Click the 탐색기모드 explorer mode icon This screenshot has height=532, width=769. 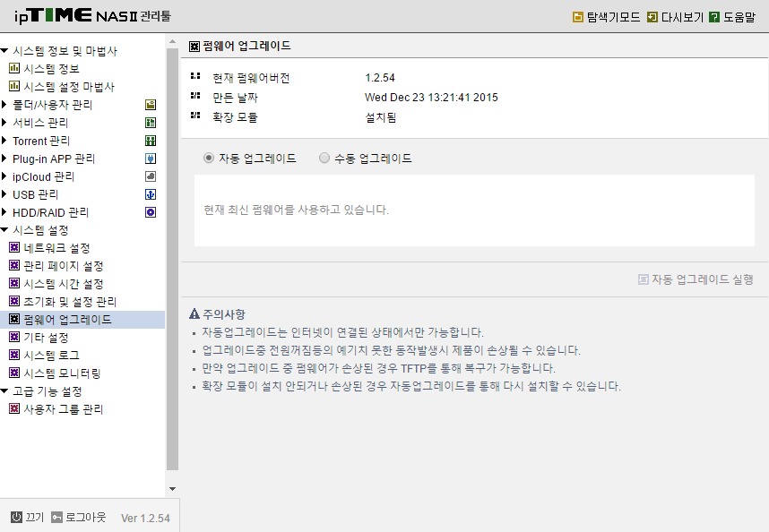[x=578, y=17]
